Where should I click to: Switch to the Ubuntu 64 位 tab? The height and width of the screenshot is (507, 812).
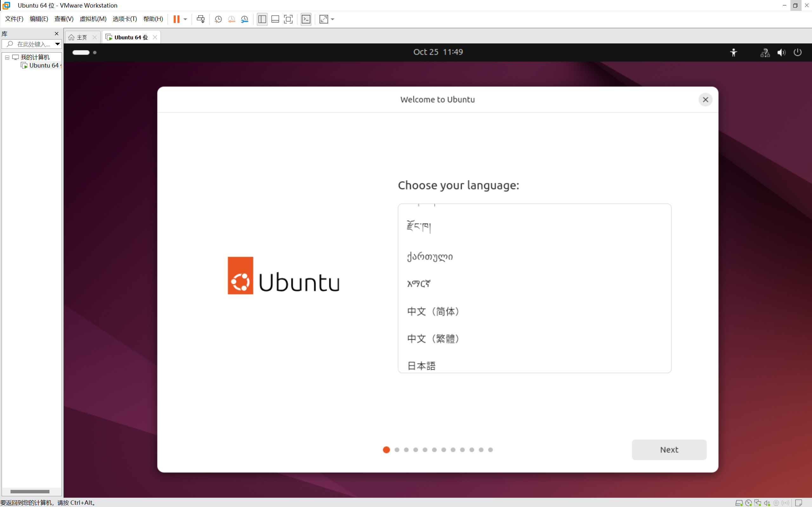tap(131, 37)
